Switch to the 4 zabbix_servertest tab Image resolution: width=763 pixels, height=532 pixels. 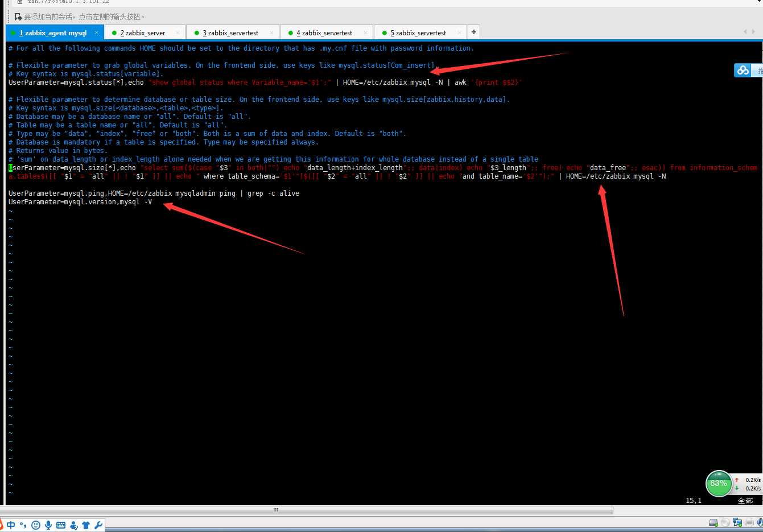point(325,33)
